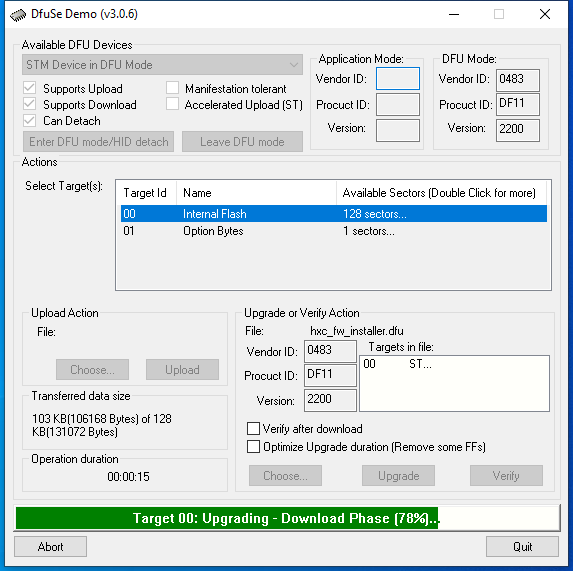Click the Upgrade button

[x=398, y=475]
